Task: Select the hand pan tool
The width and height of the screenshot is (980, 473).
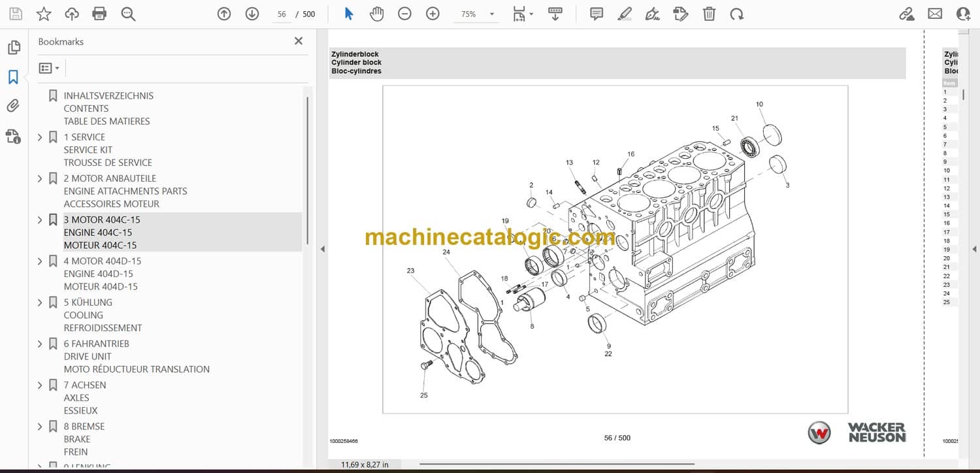Action: pyautogui.click(x=376, y=14)
